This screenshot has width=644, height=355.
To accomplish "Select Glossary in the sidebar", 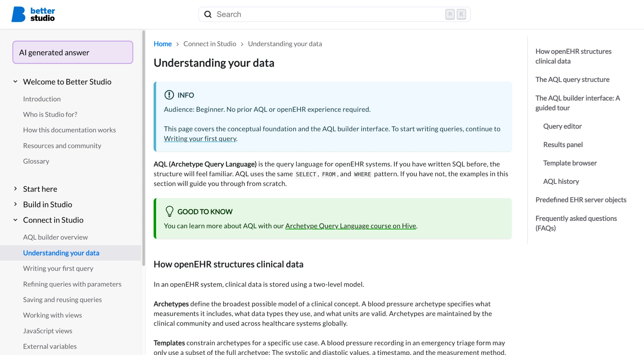I will click(36, 161).
